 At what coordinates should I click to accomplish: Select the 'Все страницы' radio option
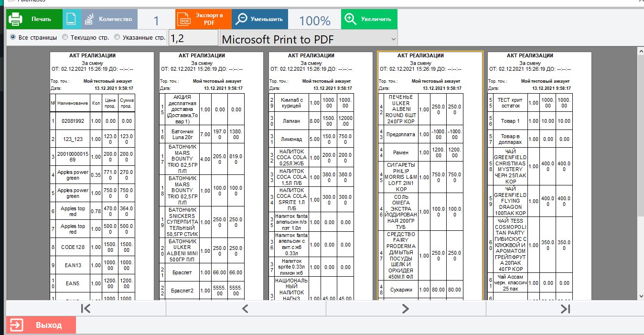point(13,37)
